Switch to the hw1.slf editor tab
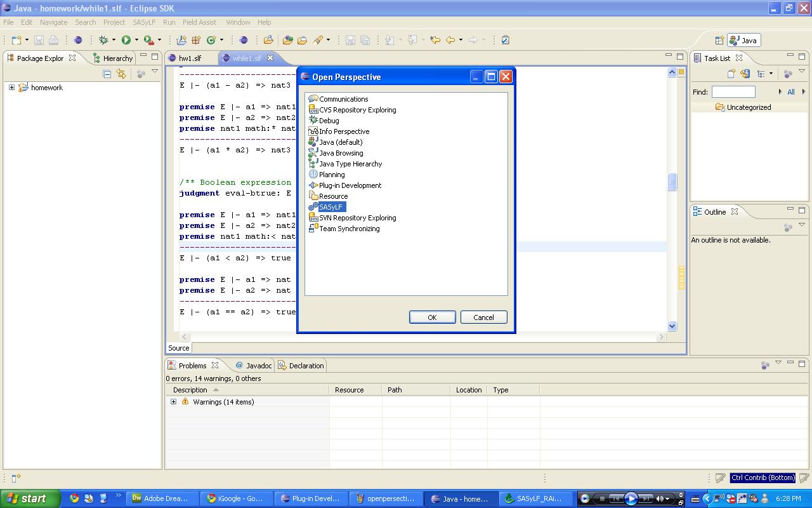 click(190, 58)
